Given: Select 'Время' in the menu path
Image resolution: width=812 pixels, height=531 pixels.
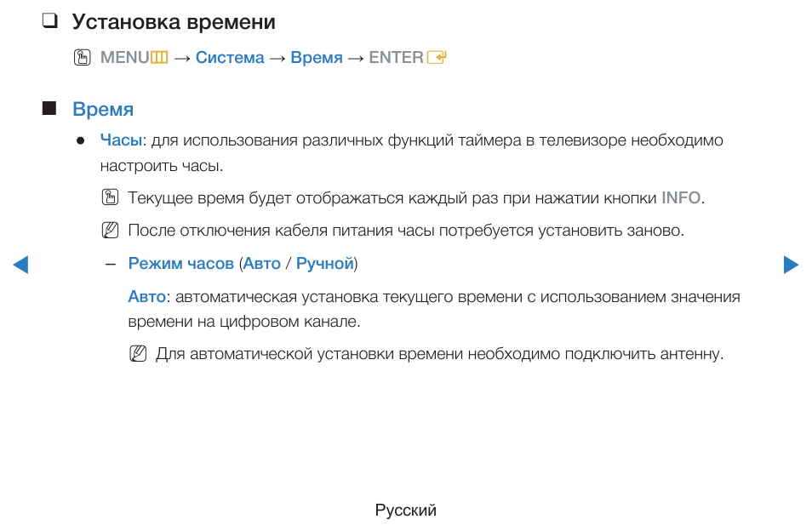Looking at the screenshot, I should [317, 58].
